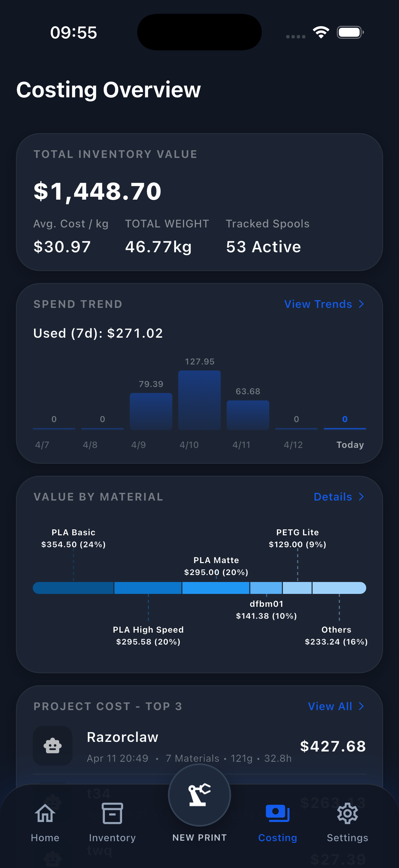Open the Razorclaw project cost row

199,747
